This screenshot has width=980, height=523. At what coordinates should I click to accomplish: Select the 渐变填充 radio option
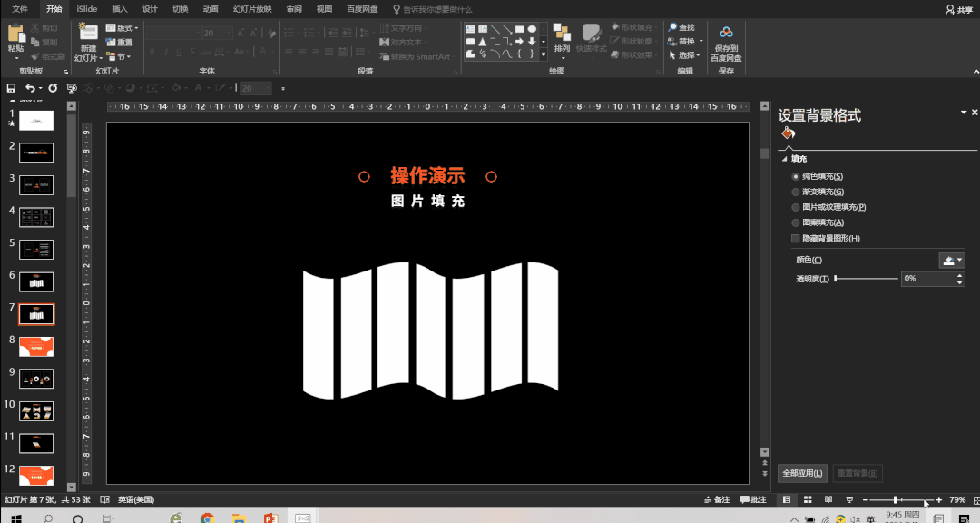coord(796,192)
